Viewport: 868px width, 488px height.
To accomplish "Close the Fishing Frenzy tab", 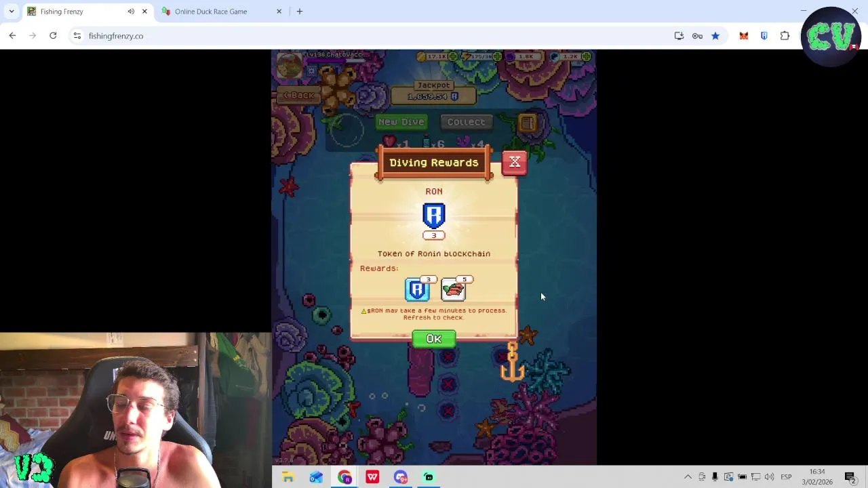I will 144,12.
